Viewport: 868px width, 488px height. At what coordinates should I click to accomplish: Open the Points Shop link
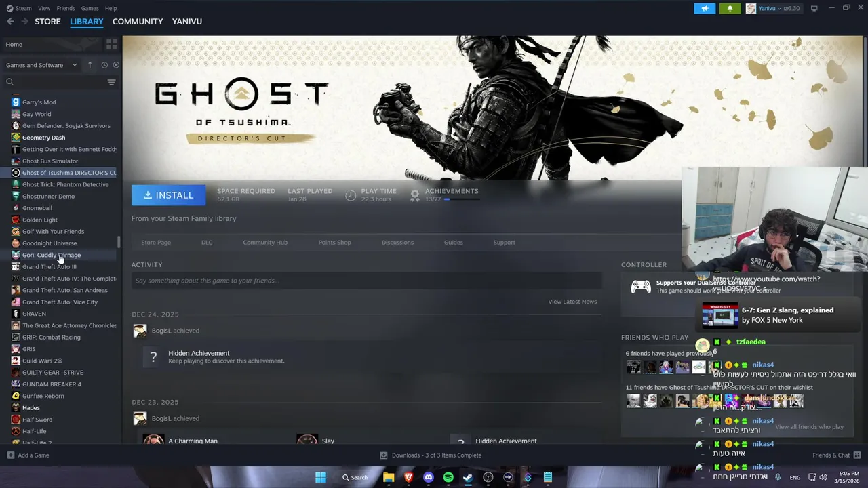[x=334, y=243]
